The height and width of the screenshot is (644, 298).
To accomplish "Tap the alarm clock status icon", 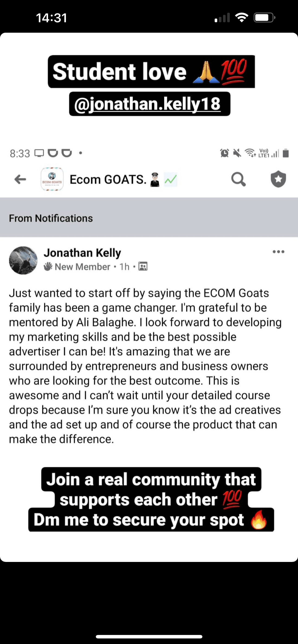I will pyautogui.click(x=224, y=153).
